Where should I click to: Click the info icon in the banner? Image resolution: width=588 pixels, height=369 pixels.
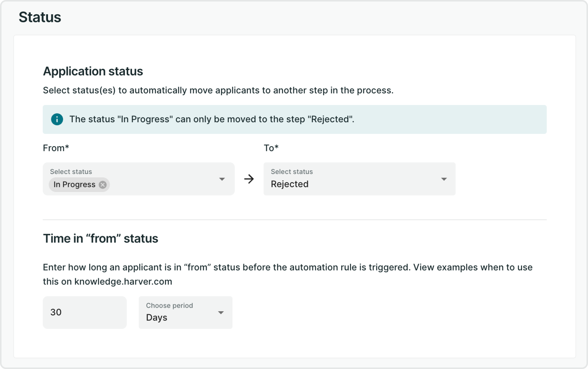point(57,119)
